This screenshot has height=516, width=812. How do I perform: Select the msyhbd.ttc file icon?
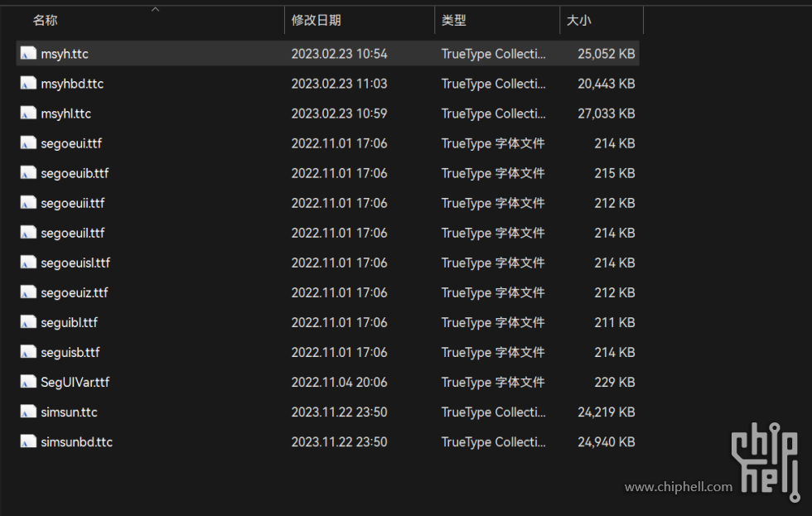tap(28, 84)
